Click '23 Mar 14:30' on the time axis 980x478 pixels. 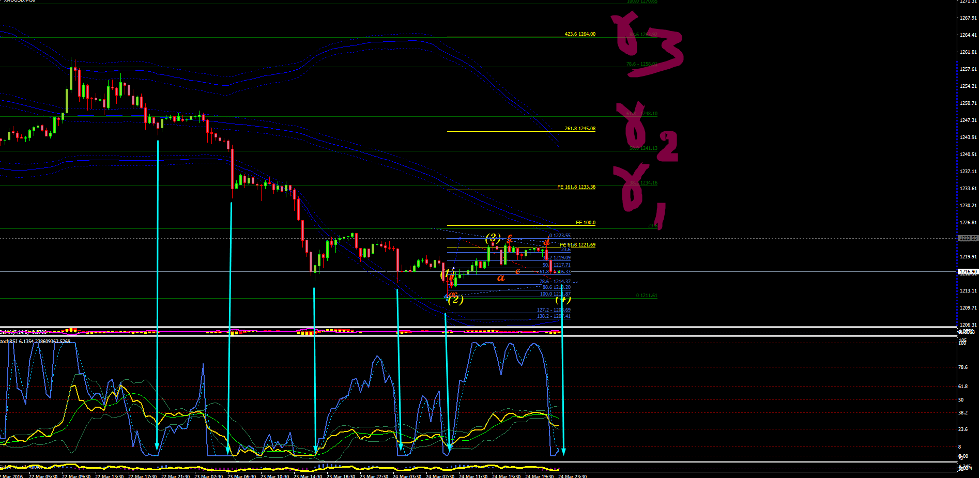[x=308, y=476]
